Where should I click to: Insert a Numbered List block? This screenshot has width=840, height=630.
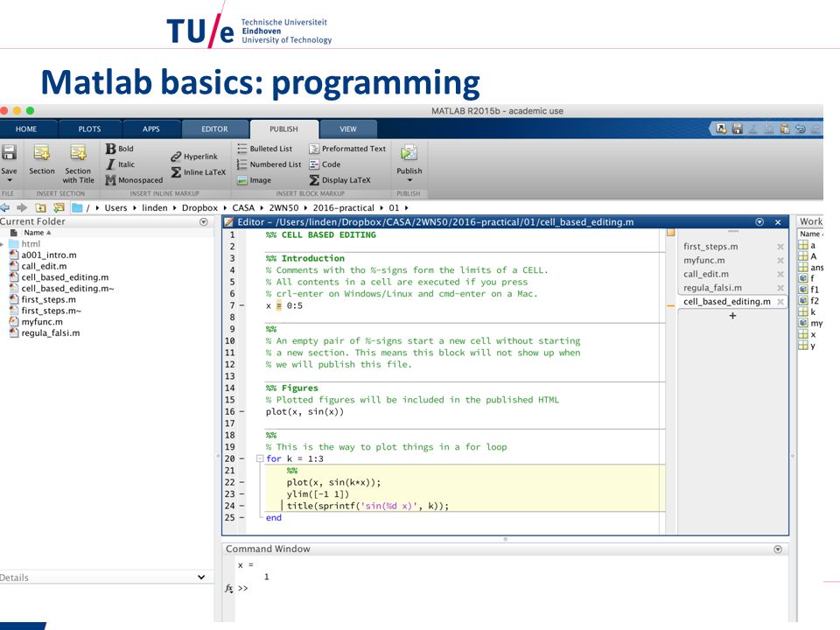pos(269,164)
